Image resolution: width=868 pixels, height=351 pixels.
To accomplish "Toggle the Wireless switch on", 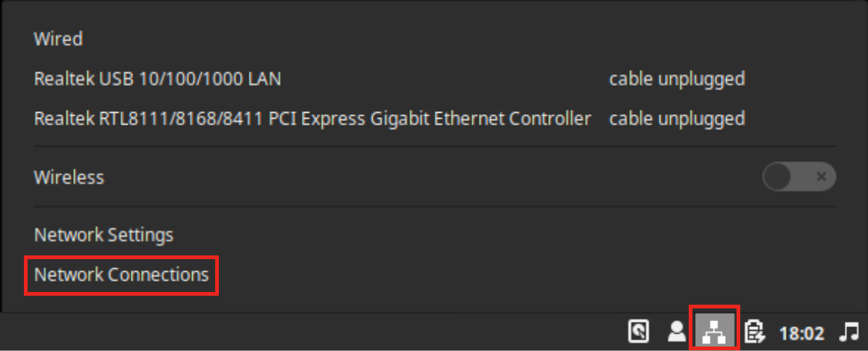I will pyautogui.click(x=799, y=178).
